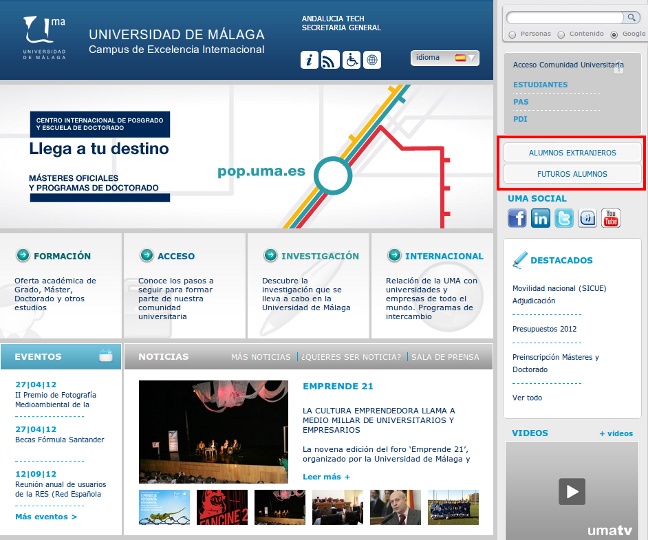The height and width of the screenshot is (540, 648).
Task: Click the Eventos calendar icon
Action: [x=106, y=355]
